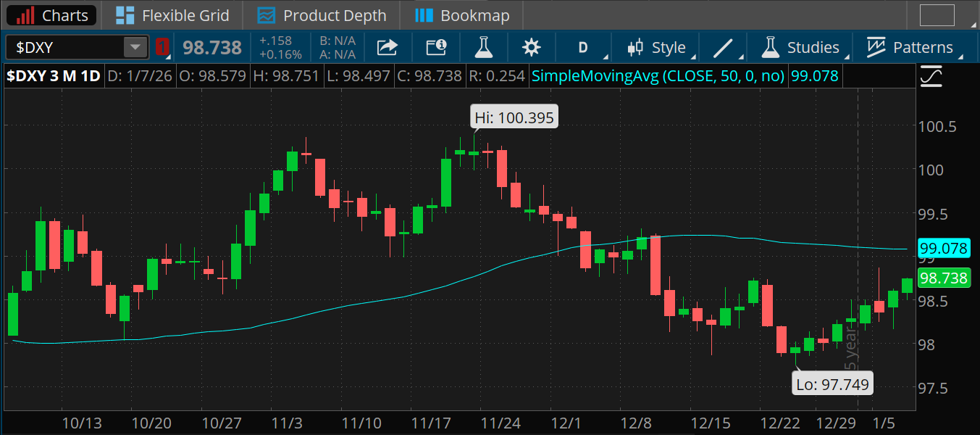Select the beaker analyze icon left of settings
The height and width of the screenshot is (435, 980).
[x=483, y=47]
